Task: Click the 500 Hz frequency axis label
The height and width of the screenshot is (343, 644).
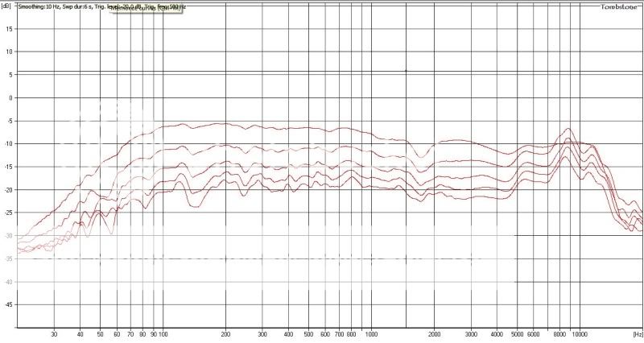Action: click(308, 333)
